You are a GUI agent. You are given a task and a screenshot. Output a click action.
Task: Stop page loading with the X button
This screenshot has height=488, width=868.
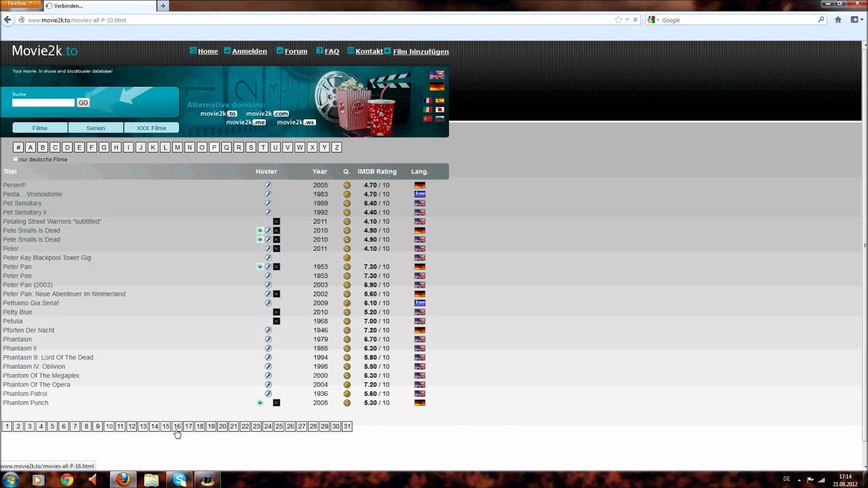[x=635, y=20]
